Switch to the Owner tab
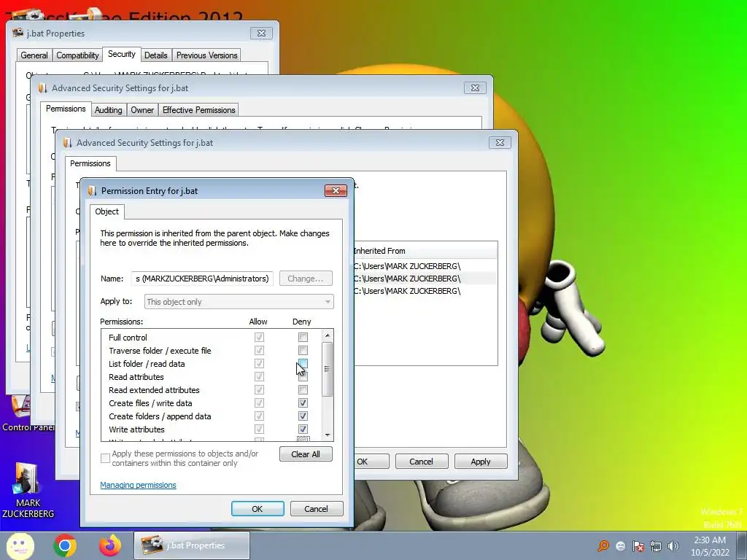 coord(142,110)
